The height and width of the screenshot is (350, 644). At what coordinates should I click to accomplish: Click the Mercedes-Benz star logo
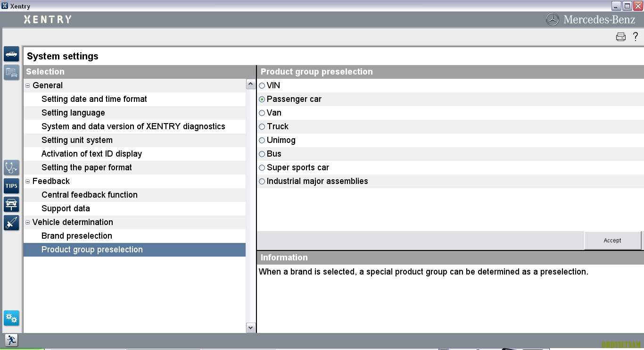[x=552, y=19]
